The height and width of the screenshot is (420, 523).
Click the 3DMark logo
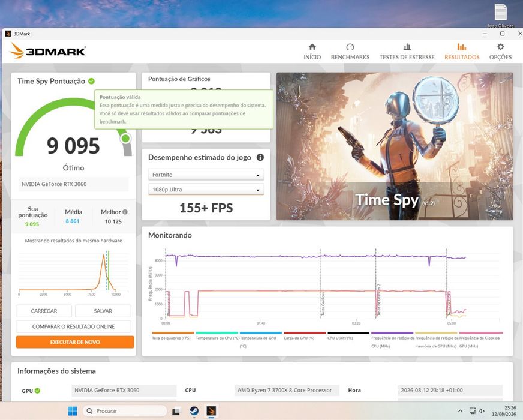point(47,51)
